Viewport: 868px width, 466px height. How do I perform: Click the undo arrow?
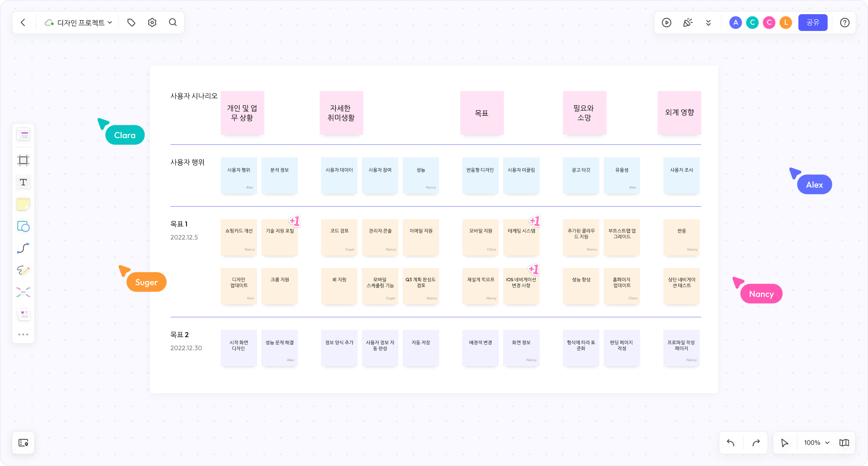click(730, 443)
